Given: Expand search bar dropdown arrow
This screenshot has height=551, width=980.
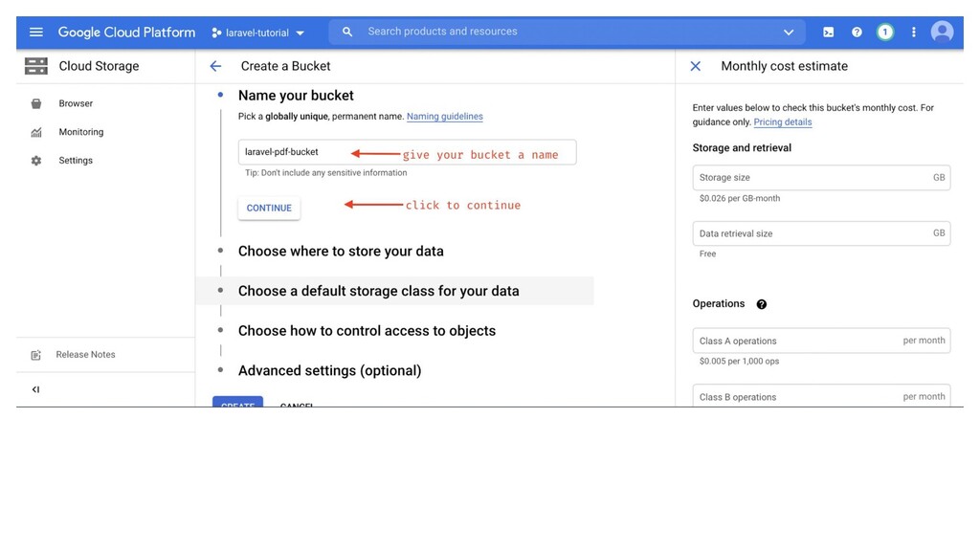Looking at the screenshot, I should [789, 33].
